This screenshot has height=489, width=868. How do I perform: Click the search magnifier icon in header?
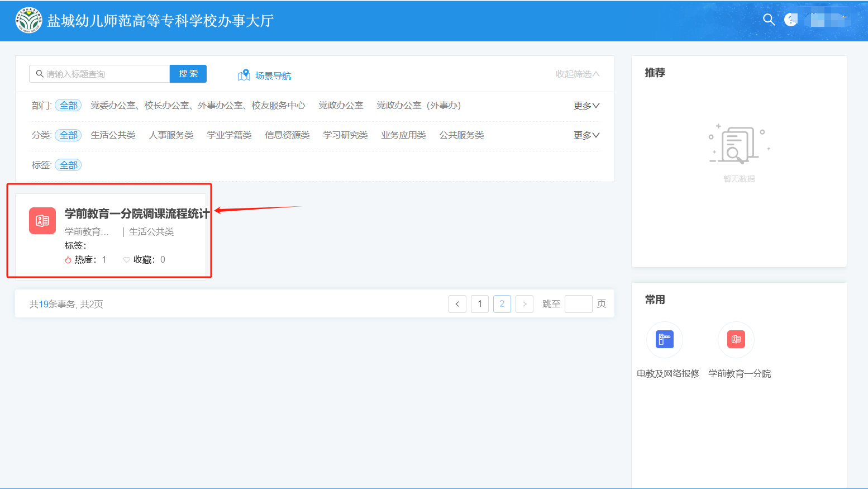click(x=769, y=20)
